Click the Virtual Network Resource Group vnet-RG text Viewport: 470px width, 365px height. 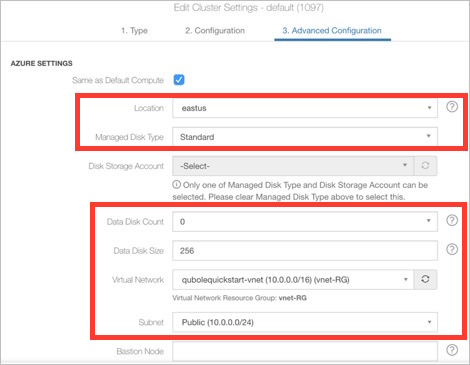coord(239,298)
